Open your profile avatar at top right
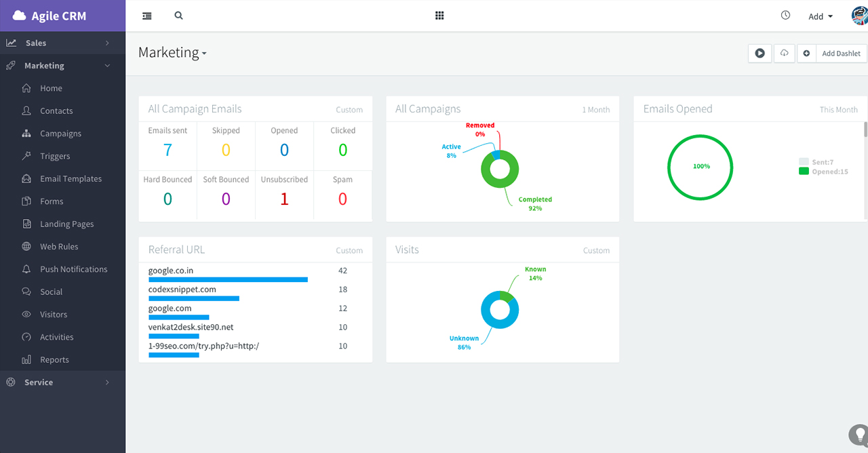Screen dimensions: 868x453 (x=859, y=15)
